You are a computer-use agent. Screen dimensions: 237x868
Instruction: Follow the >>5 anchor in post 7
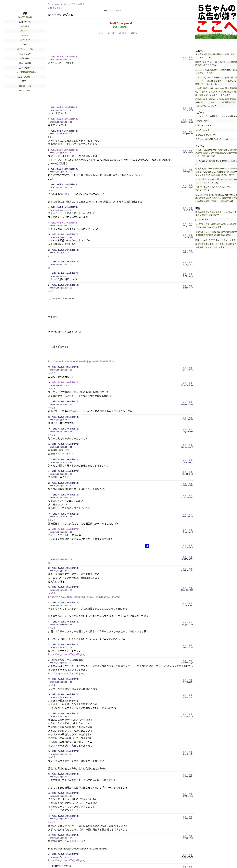click(51, 191)
